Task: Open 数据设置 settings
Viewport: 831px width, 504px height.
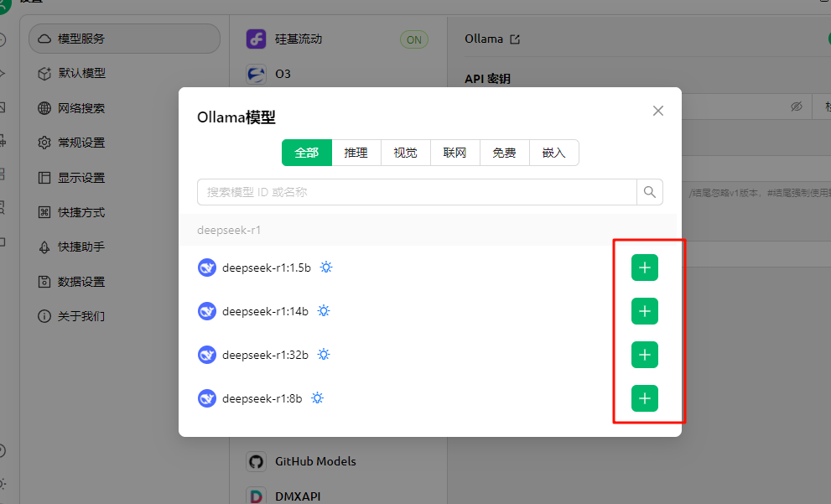Action: 125,282
